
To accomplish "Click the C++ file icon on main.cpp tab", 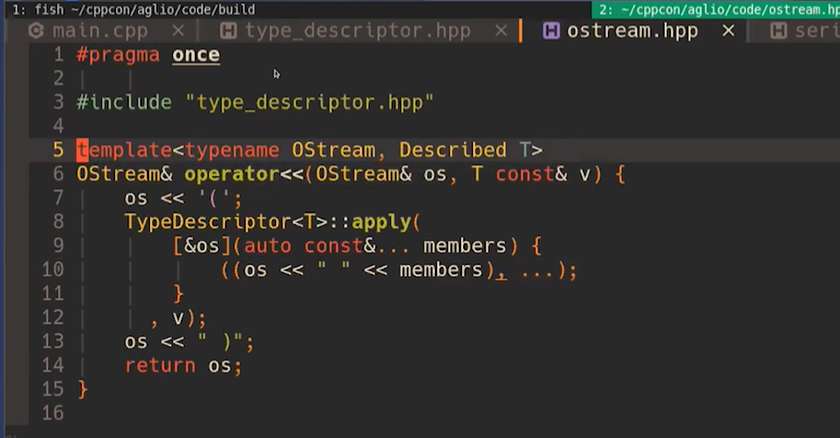I will tap(36, 31).
